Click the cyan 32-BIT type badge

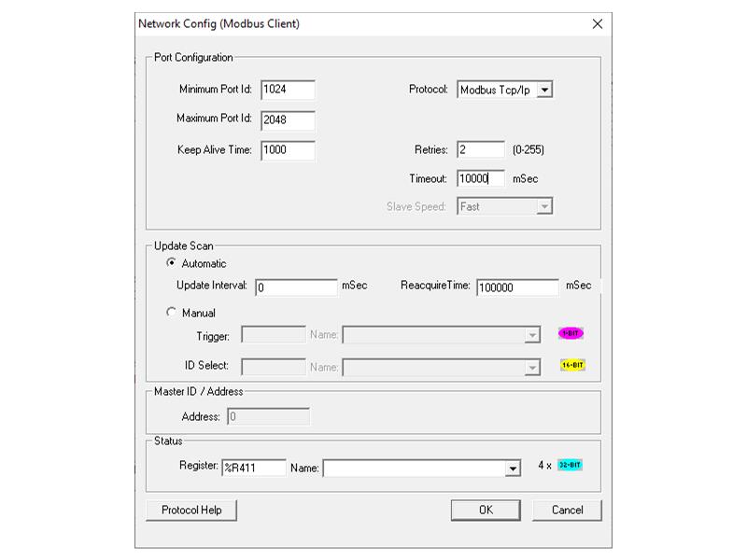click(570, 465)
